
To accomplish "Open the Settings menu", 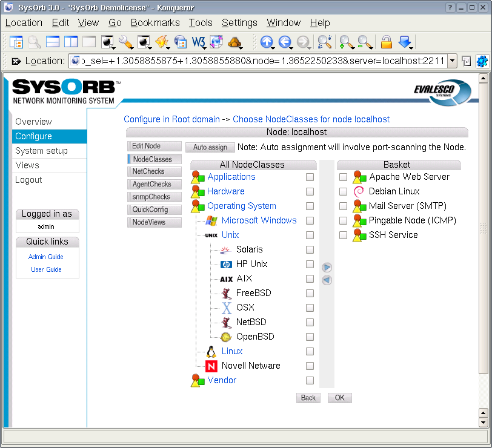I will 239,23.
